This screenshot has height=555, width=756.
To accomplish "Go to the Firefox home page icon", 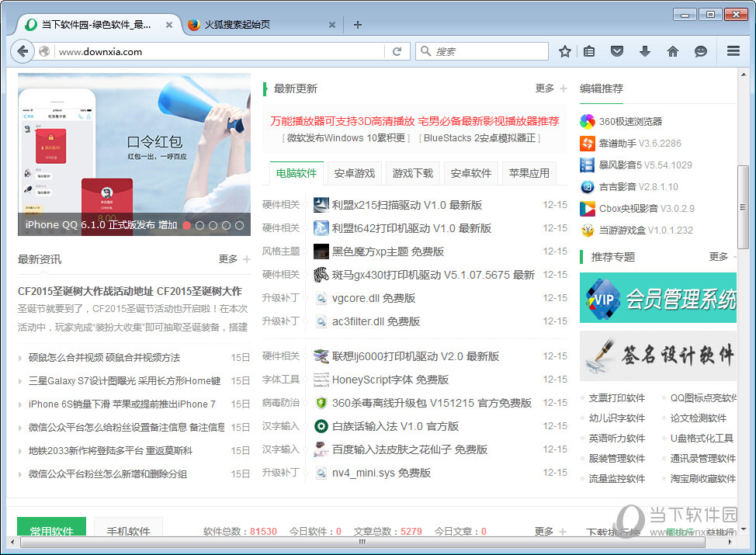I will [x=672, y=51].
